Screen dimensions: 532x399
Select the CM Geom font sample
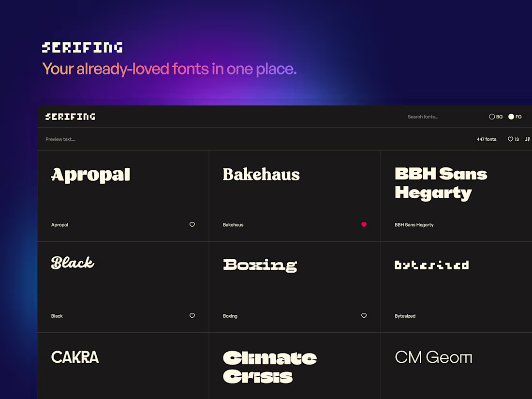coord(433,357)
